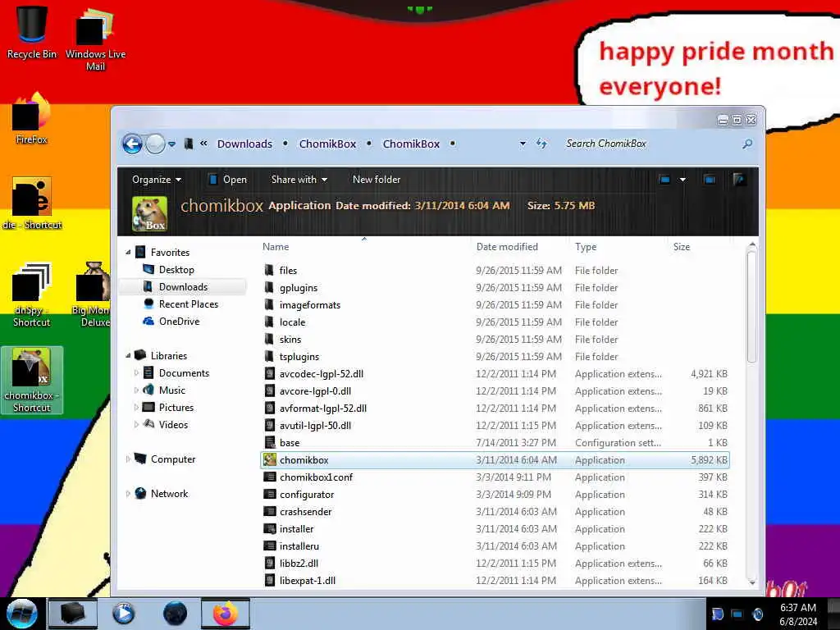Click the scrollbar down arrow
Screen dimensions: 840x630
tap(751, 582)
